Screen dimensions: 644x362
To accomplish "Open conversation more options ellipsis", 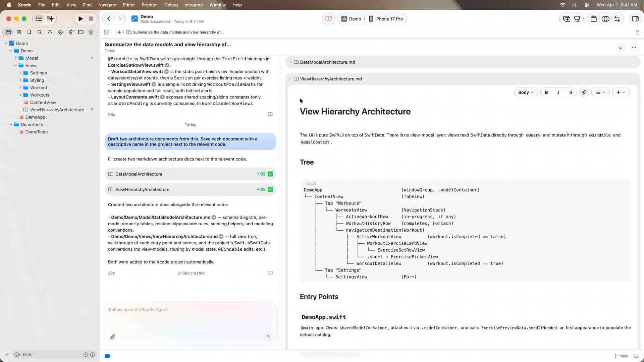I will [634, 47].
